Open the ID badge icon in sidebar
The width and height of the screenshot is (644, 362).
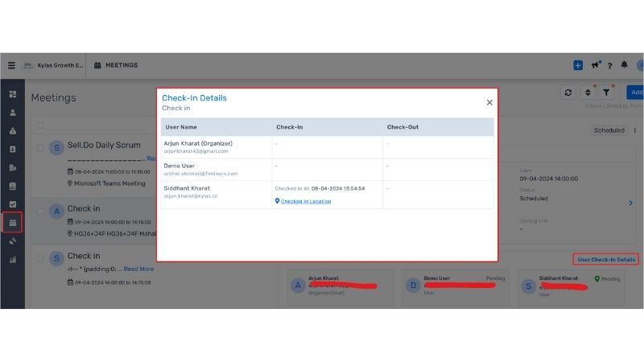[13, 149]
